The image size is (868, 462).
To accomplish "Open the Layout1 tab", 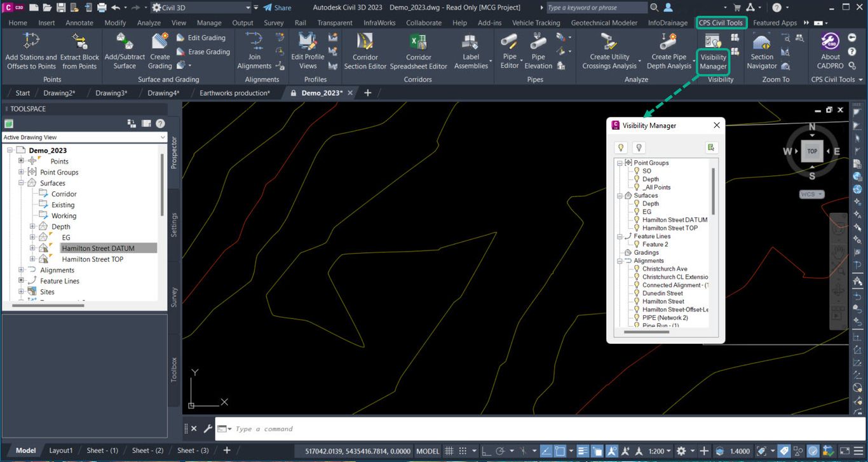I will pyautogui.click(x=61, y=450).
